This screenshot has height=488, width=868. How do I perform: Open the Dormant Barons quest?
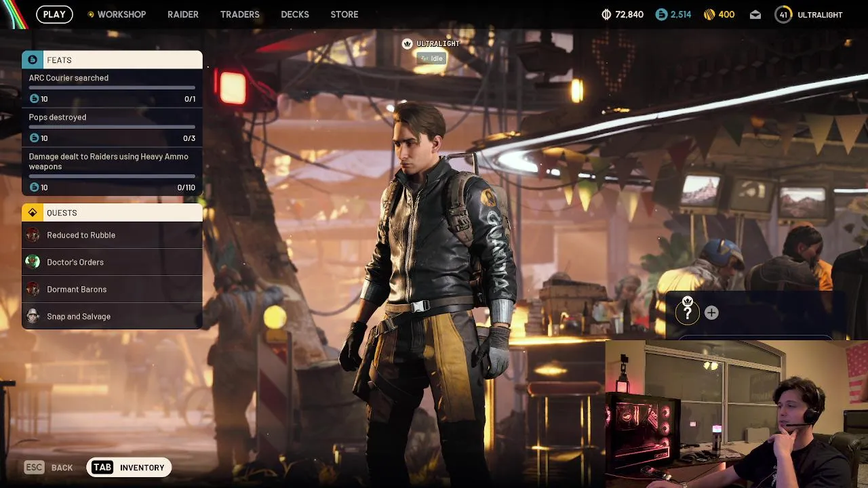click(112, 289)
